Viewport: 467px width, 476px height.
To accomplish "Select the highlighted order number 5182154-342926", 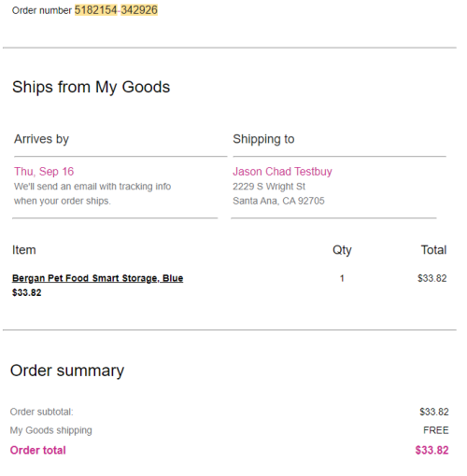I will 116,10.
